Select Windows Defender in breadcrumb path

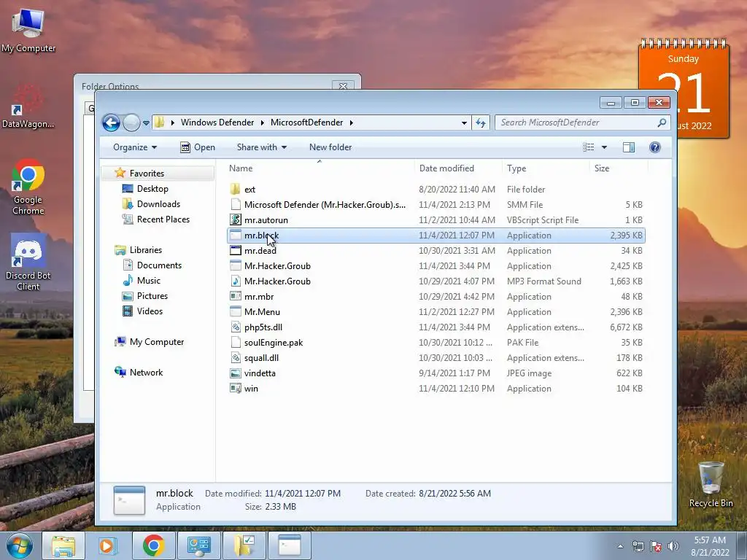(x=217, y=122)
